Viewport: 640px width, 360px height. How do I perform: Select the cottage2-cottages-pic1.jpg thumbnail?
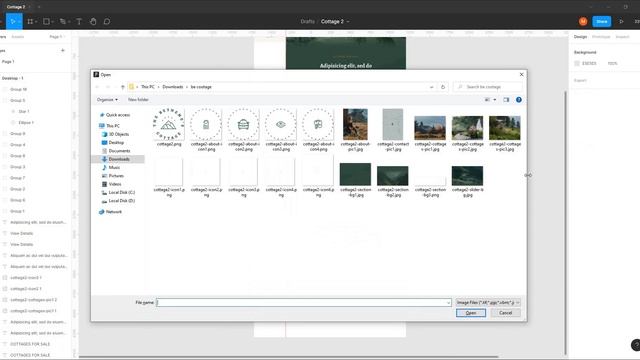tap(430, 128)
